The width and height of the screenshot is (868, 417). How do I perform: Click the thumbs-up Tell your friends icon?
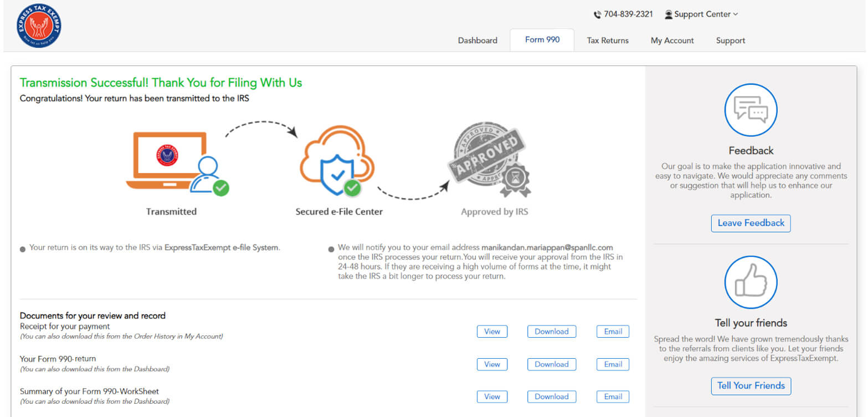coord(751,282)
